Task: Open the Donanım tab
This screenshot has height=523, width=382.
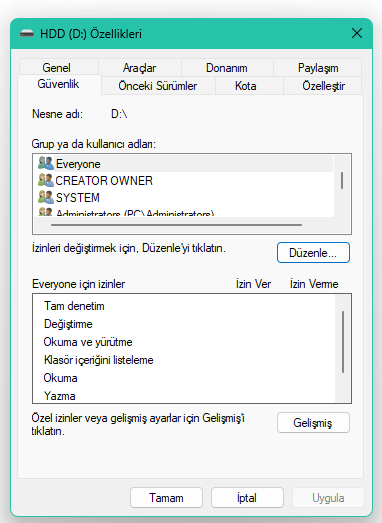Action: (x=227, y=68)
